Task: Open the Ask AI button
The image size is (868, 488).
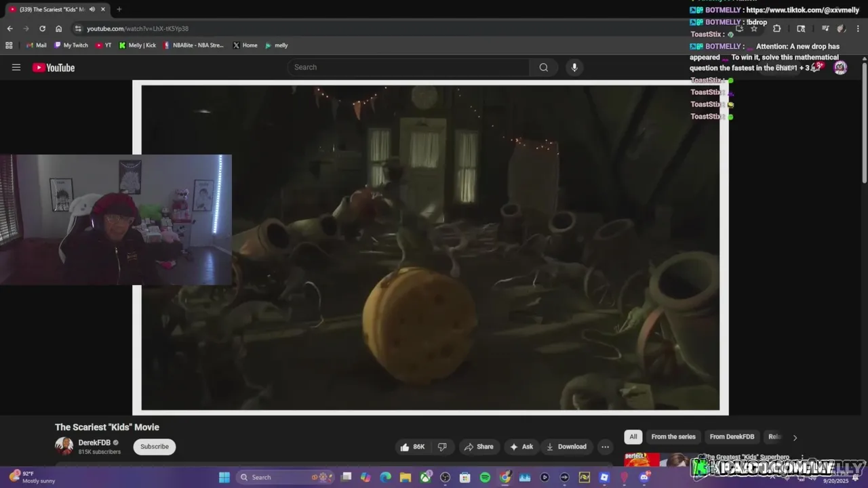Action: click(x=521, y=447)
